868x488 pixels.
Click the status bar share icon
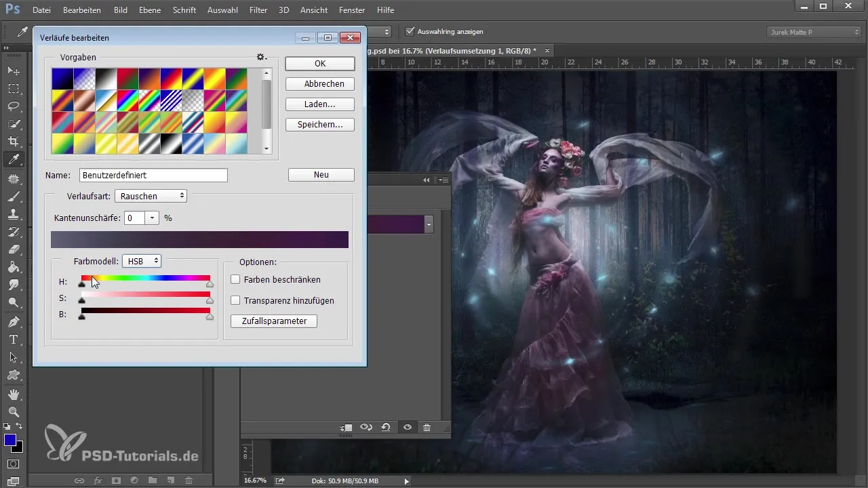point(280,481)
